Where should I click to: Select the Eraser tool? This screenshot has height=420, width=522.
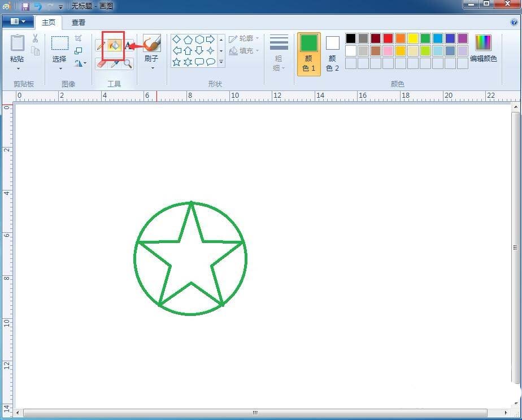102,63
